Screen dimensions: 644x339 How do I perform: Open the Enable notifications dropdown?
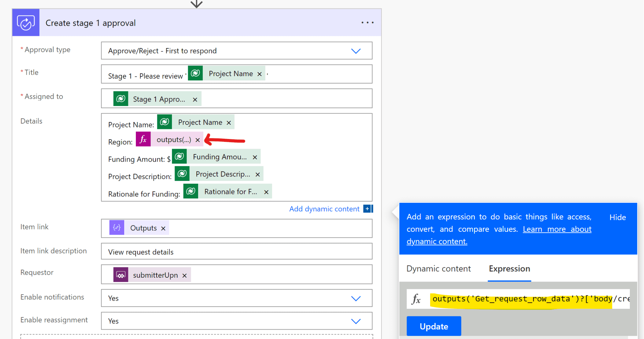(356, 298)
